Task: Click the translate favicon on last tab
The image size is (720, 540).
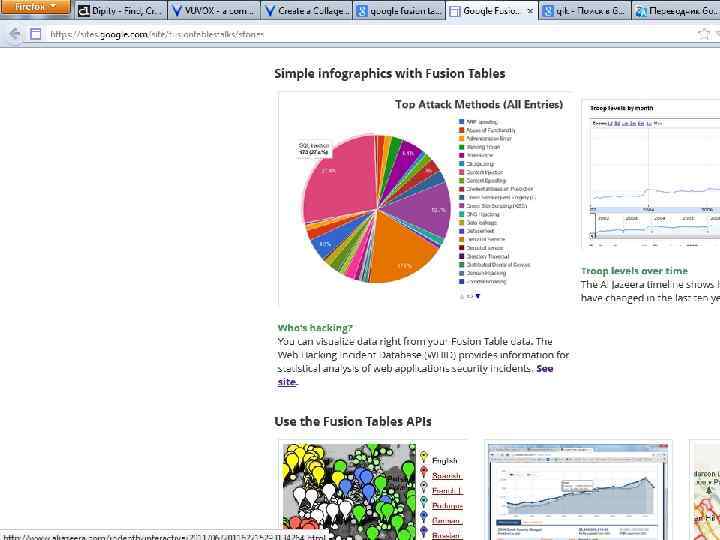Action: tap(641, 11)
